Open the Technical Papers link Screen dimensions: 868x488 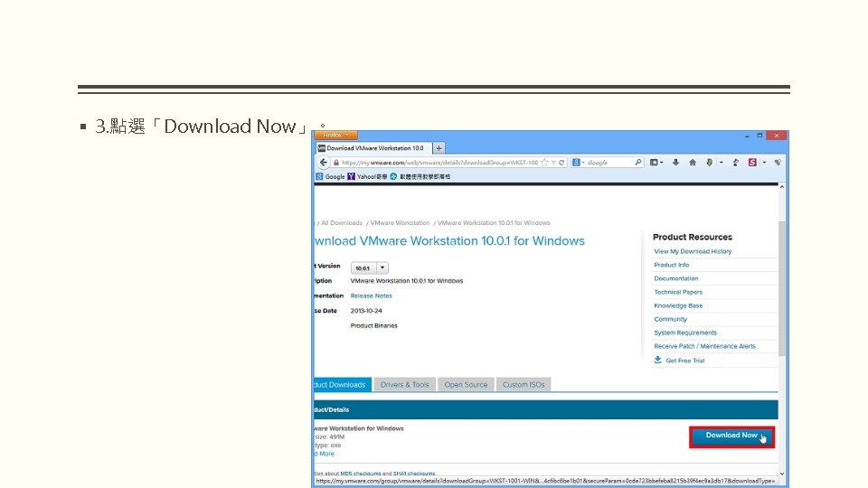coord(678,292)
